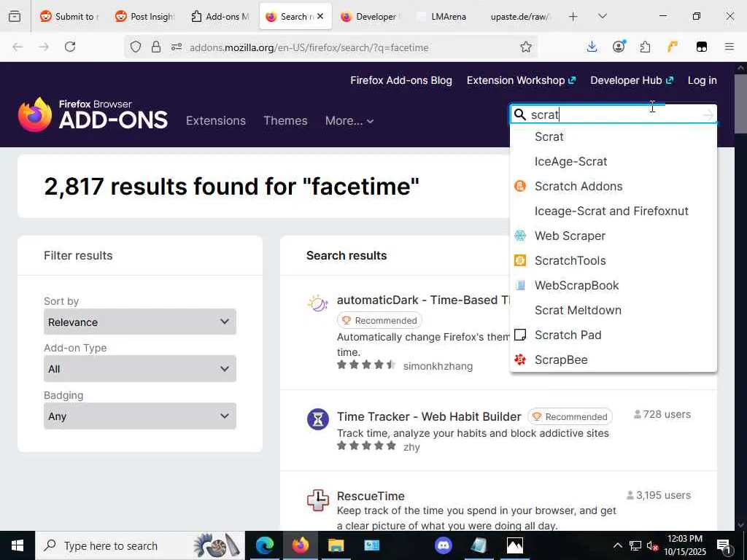Open File Explorer from taskbar

336,545
